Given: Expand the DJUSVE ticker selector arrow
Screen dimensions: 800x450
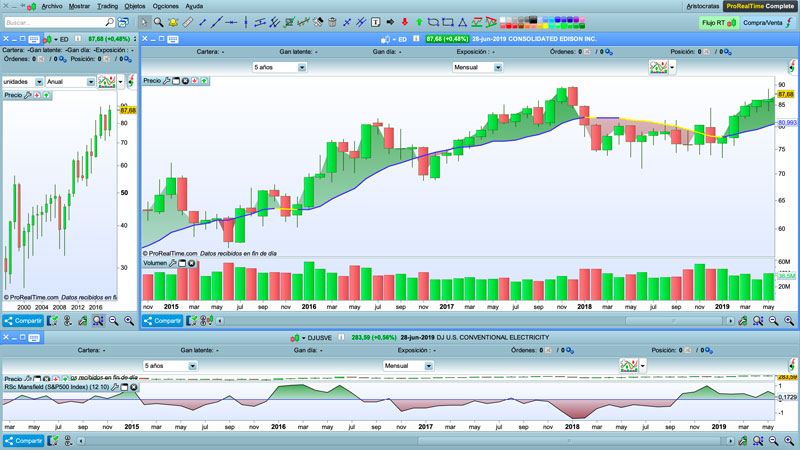Looking at the screenshot, I should point(304,338).
